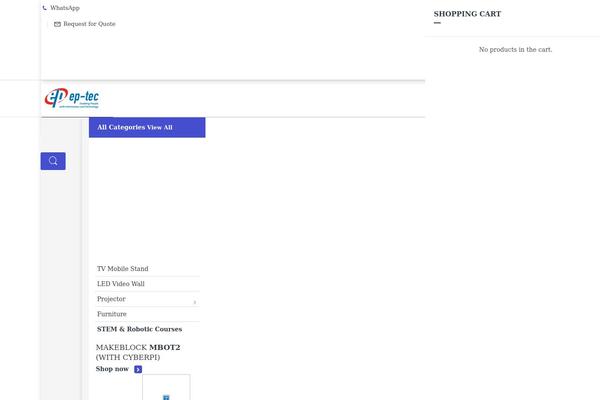
Task: Click 'No products in the cart.' text
Action: [x=515, y=49]
